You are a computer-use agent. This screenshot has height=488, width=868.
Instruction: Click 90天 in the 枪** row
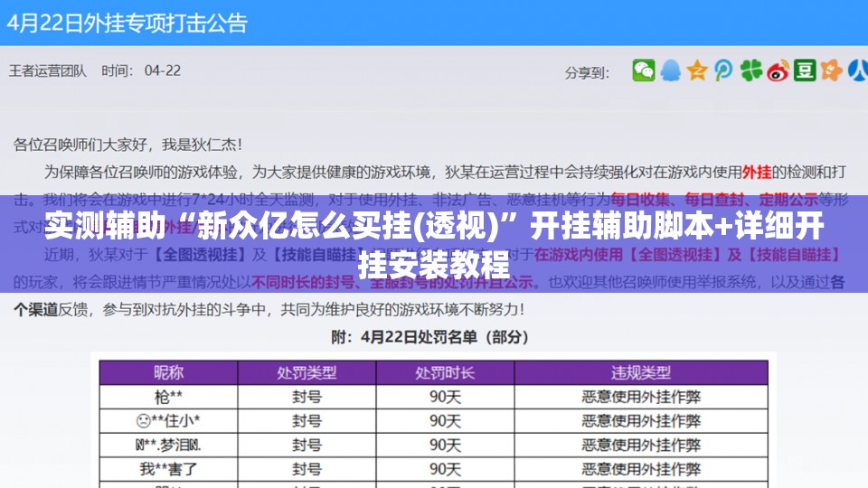point(445,397)
